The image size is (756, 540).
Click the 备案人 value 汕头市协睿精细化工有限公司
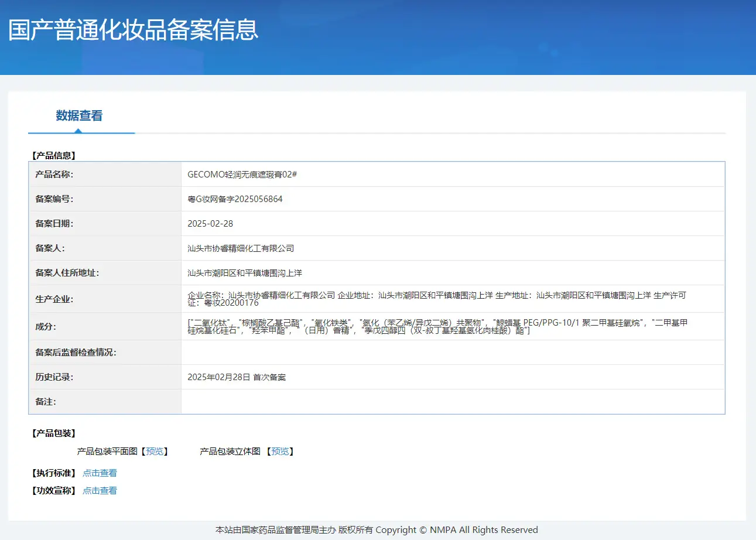[x=241, y=248]
